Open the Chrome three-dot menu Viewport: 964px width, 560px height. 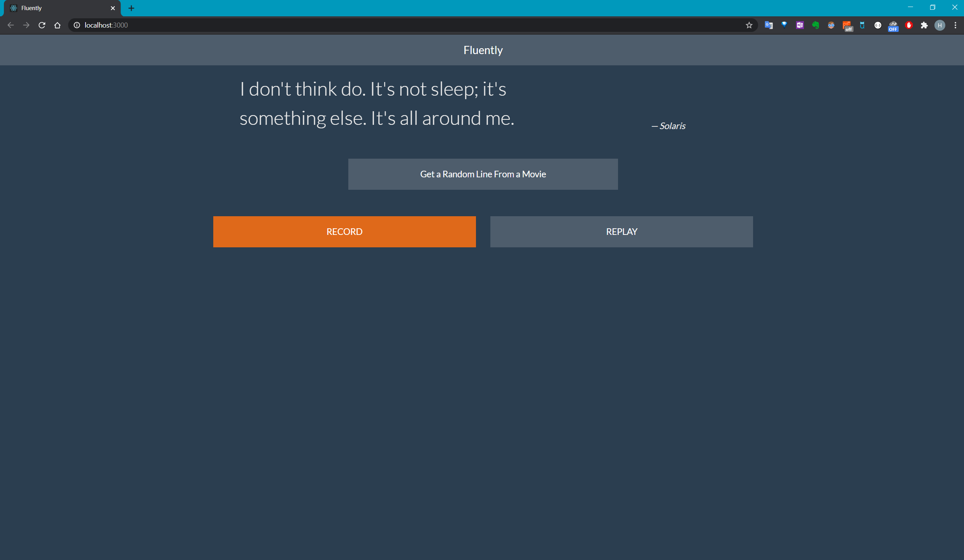(x=955, y=25)
